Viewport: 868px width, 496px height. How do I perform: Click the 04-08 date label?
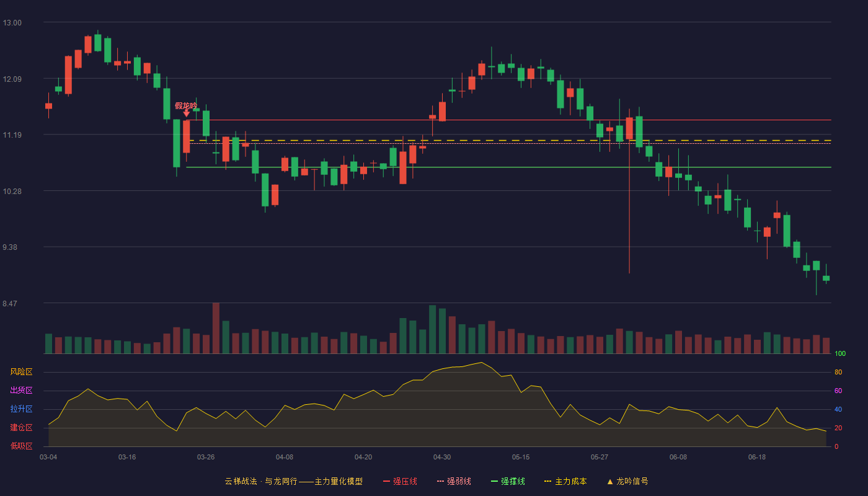(x=285, y=457)
